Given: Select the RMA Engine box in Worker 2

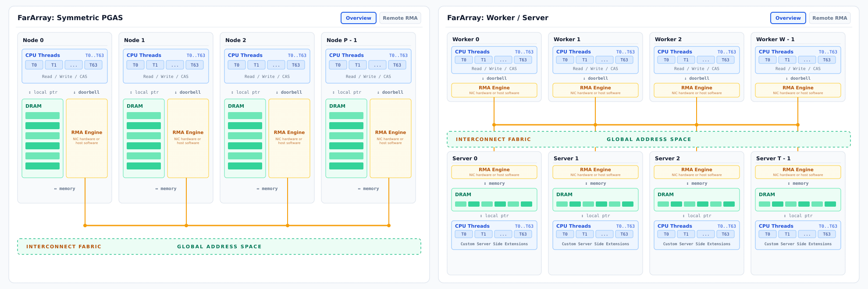Looking at the screenshot, I should tap(697, 90).
